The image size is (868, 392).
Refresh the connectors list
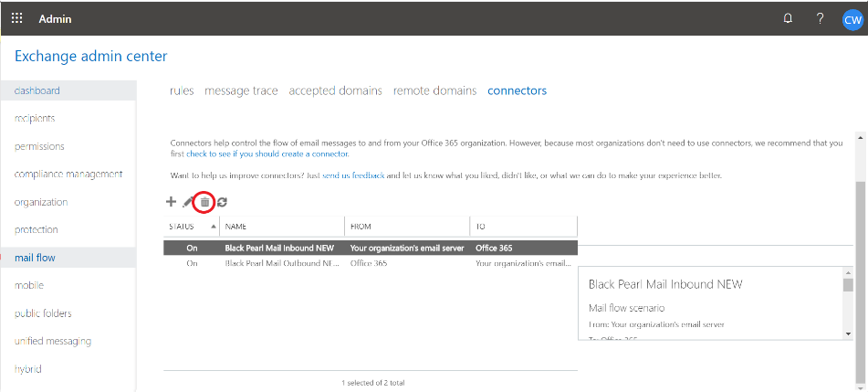(x=222, y=202)
